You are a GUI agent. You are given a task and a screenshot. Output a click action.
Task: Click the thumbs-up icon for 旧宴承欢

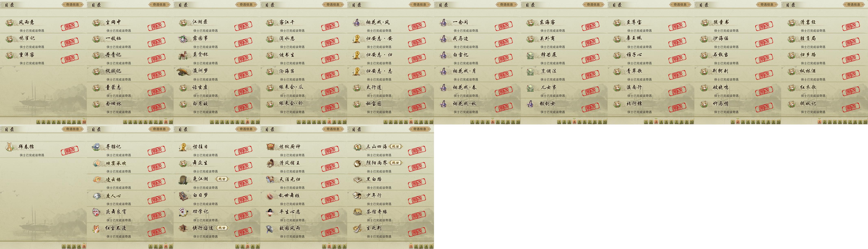[x=97, y=163]
